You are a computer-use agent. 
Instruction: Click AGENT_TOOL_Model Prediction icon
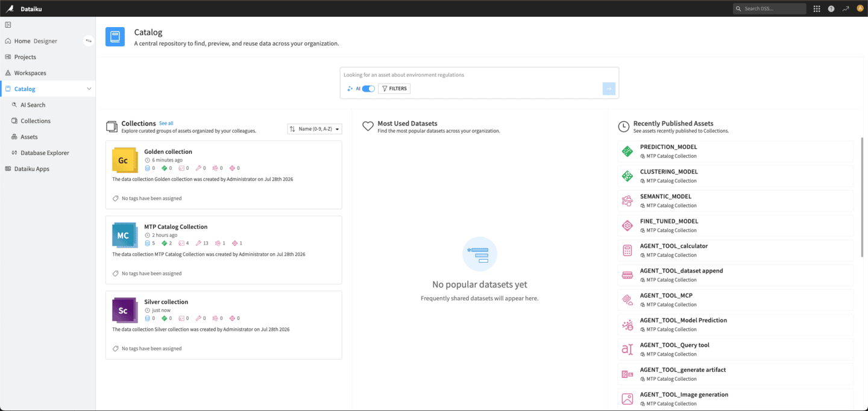point(627,325)
